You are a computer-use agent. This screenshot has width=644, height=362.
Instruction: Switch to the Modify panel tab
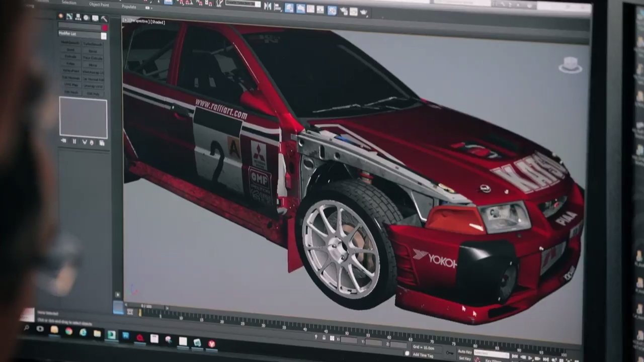69,17
